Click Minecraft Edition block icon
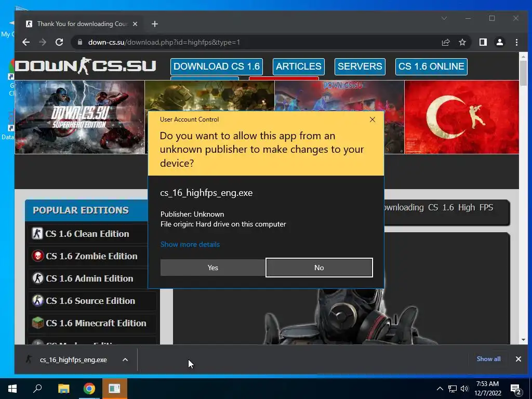Viewport: 532px width, 399px height. click(x=37, y=323)
